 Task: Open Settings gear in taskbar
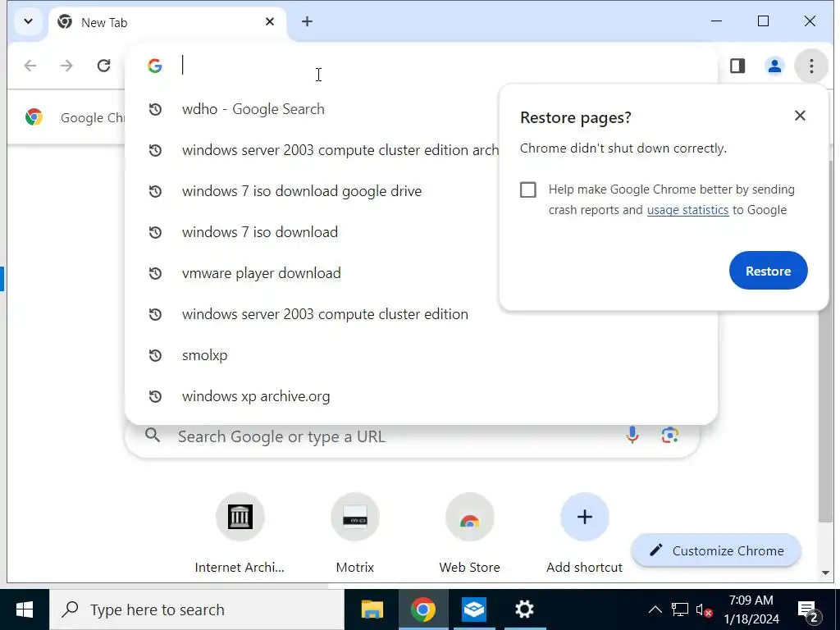(x=524, y=609)
